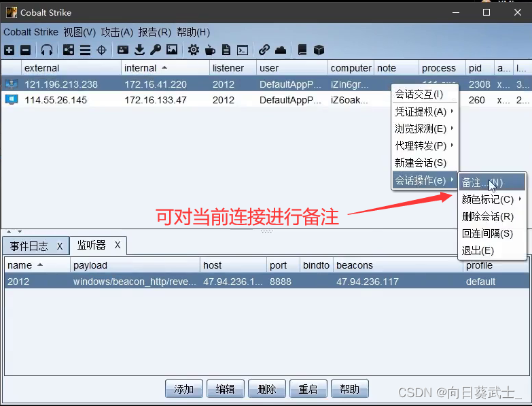Viewport: 532px width, 406px height.
Task: Click the disconnect minus icon in toolbar
Action: pos(25,50)
